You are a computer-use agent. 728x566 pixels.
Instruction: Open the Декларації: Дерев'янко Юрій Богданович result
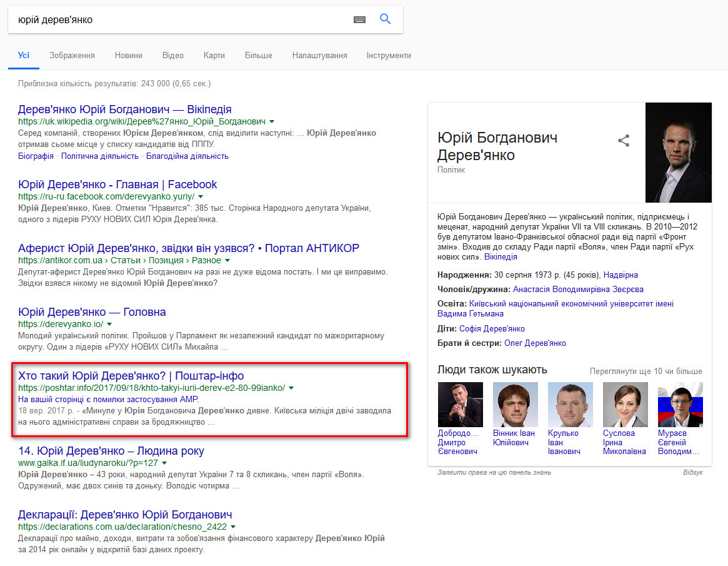click(125, 515)
